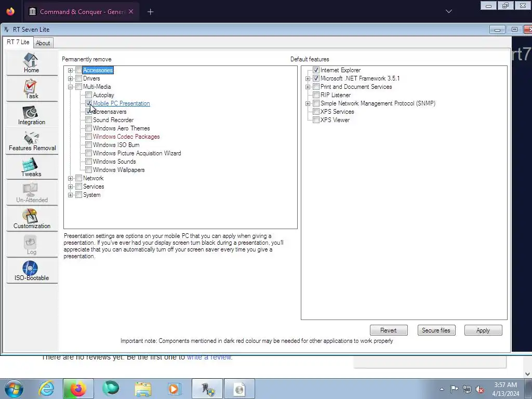Open Windows Media Player taskbar icon
The height and width of the screenshot is (399, 532).
pos(175,389)
